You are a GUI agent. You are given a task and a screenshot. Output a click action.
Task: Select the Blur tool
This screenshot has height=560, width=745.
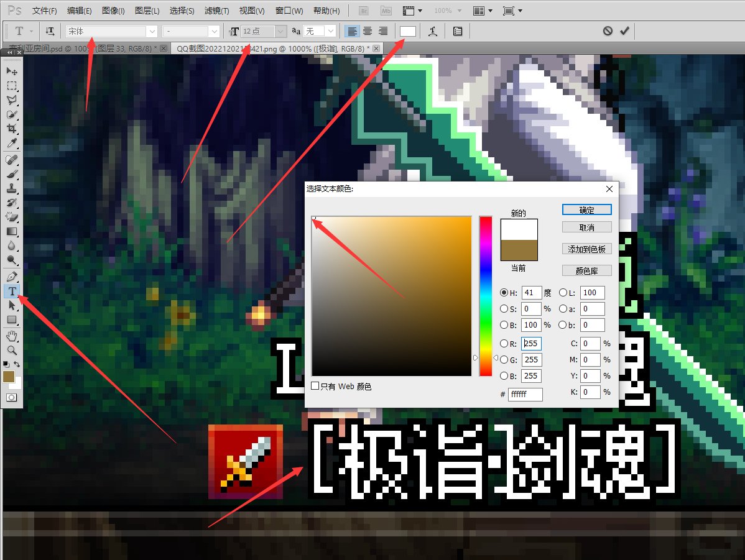(x=12, y=246)
